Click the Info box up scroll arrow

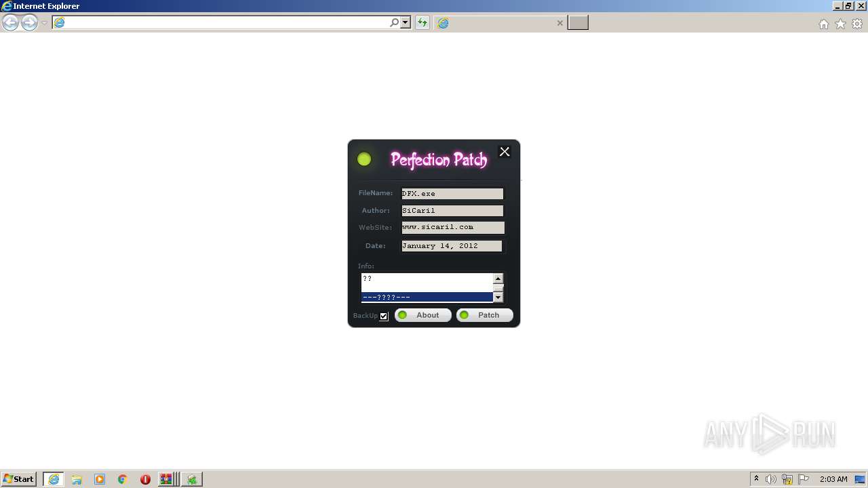[x=498, y=279]
